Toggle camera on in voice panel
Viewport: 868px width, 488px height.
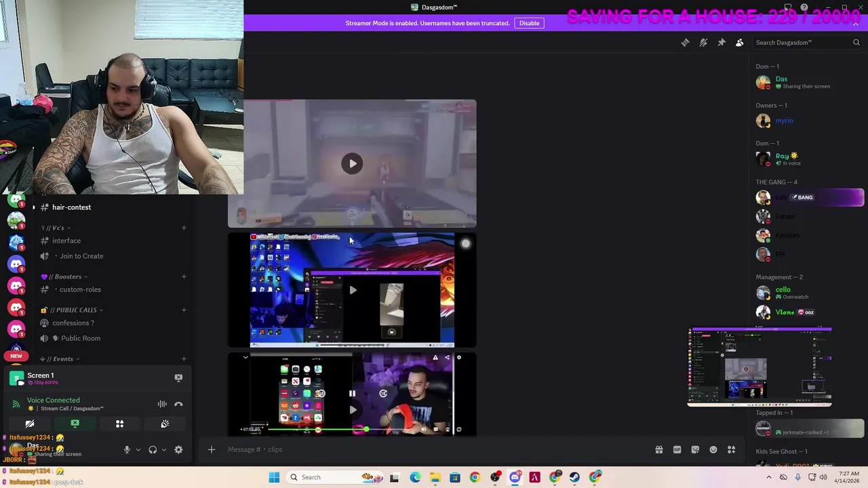pyautogui.click(x=30, y=424)
